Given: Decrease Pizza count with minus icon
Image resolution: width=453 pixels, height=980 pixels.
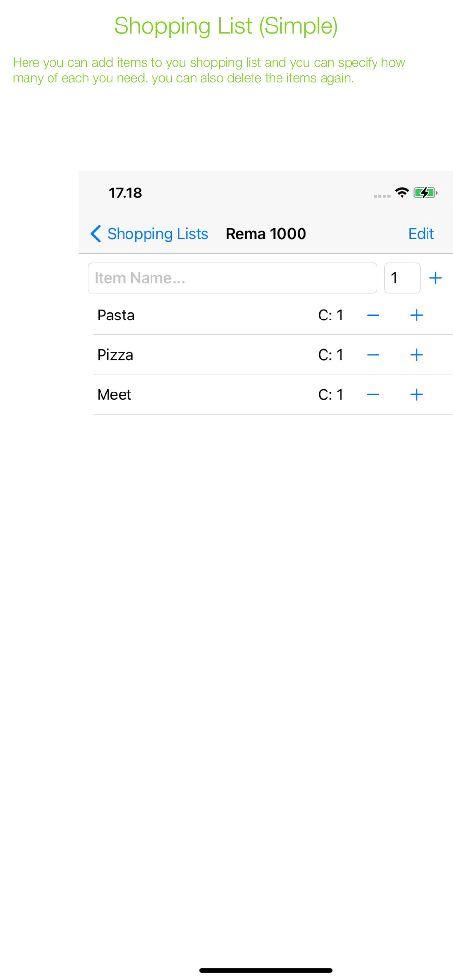Looking at the screenshot, I should pos(373,355).
